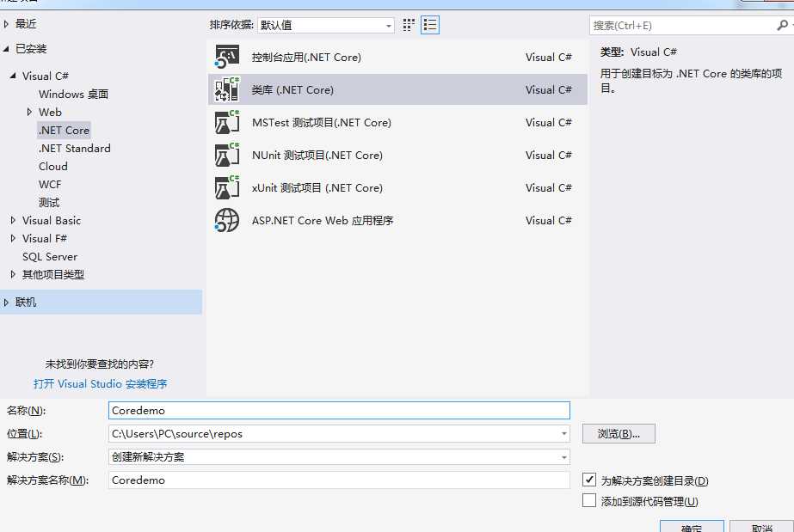Collapse the 已安装 node
The height and width of the screenshot is (532, 794).
(x=6, y=49)
